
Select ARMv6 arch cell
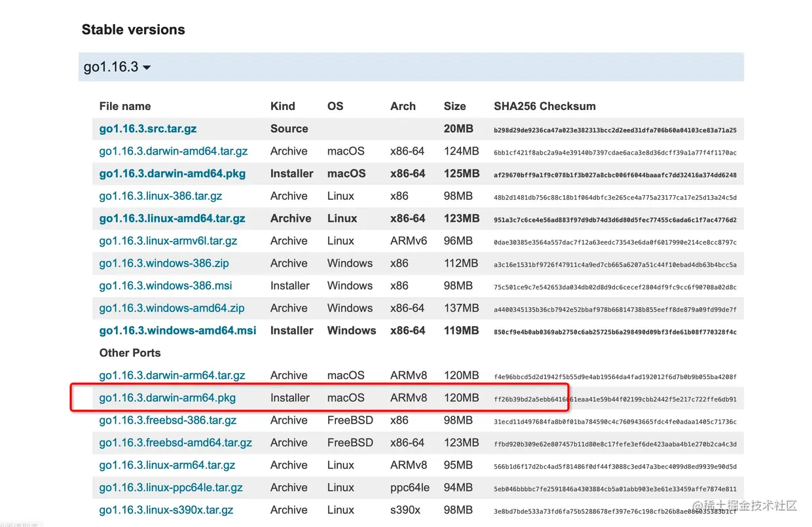tap(409, 241)
